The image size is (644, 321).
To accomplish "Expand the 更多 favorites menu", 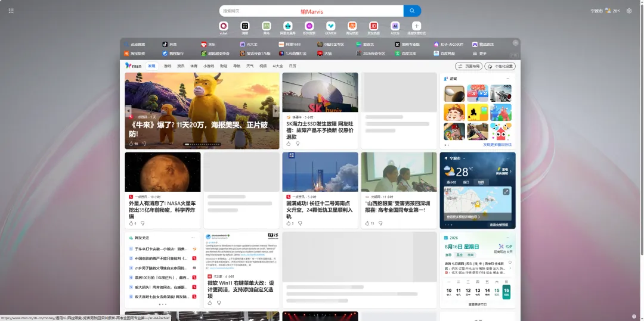I will click(x=479, y=53).
